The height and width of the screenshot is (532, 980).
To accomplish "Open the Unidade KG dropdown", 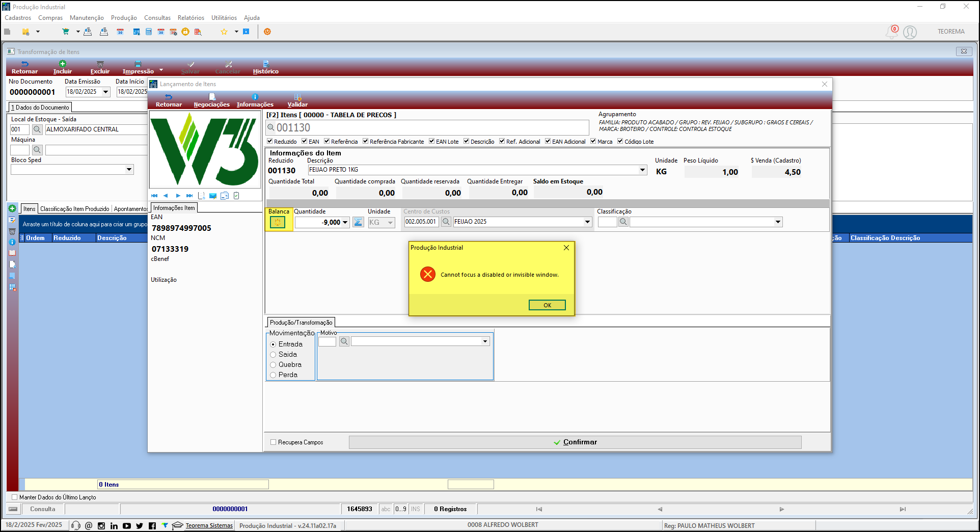I will 390,222.
